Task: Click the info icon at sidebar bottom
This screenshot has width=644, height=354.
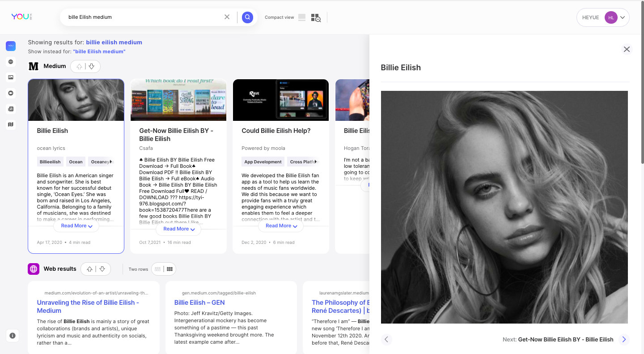Action: pyautogui.click(x=13, y=335)
